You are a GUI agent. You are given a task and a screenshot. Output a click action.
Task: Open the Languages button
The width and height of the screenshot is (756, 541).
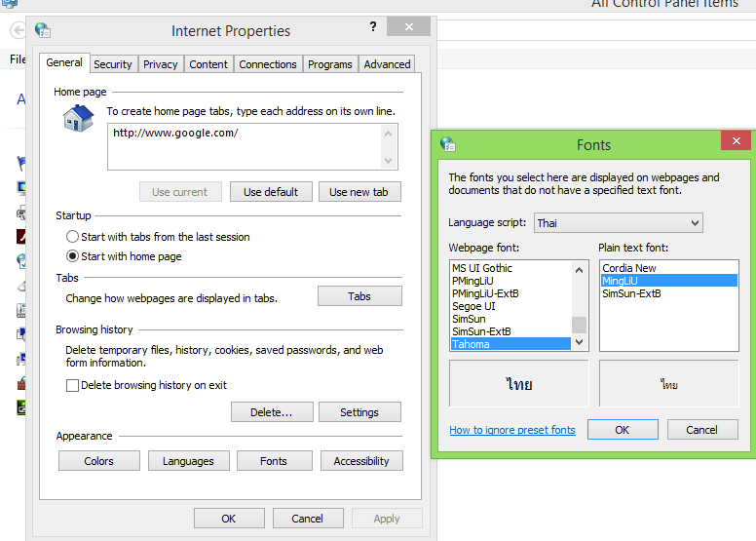pyautogui.click(x=189, y=461)
